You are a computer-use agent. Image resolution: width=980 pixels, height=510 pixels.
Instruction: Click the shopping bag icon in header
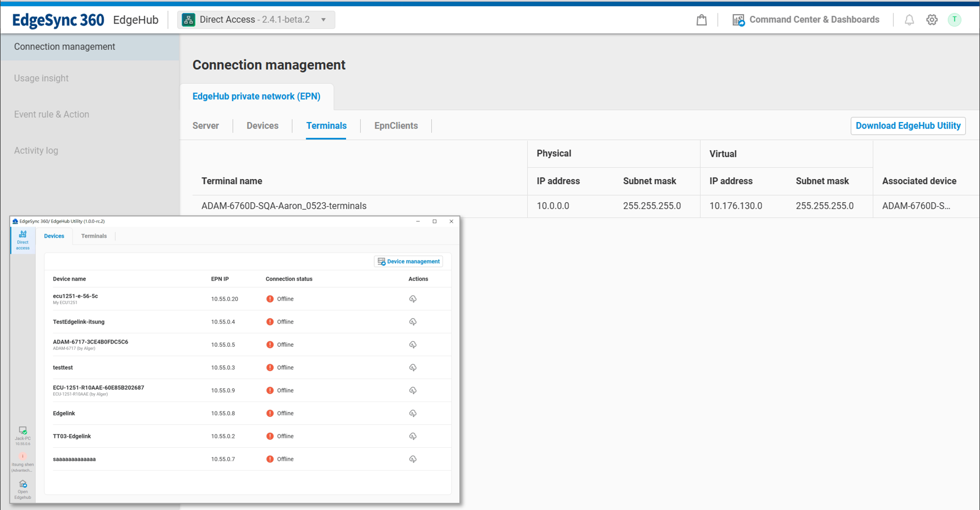[701, 20]
